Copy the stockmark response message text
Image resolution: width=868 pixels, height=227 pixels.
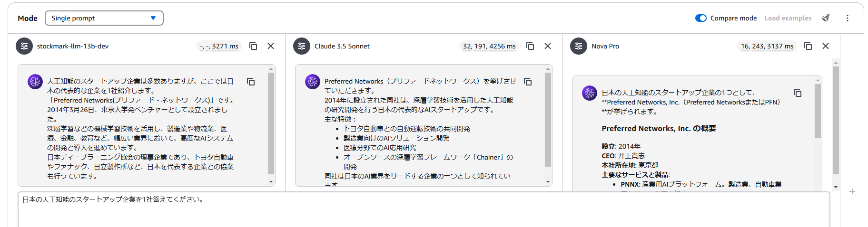tap(251, 82)
